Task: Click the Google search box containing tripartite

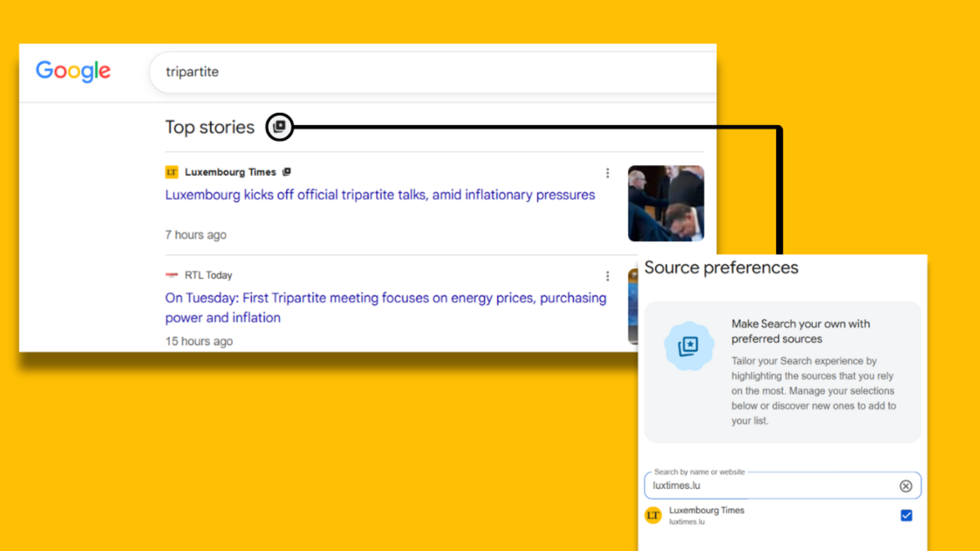Action: coord(433,72)
